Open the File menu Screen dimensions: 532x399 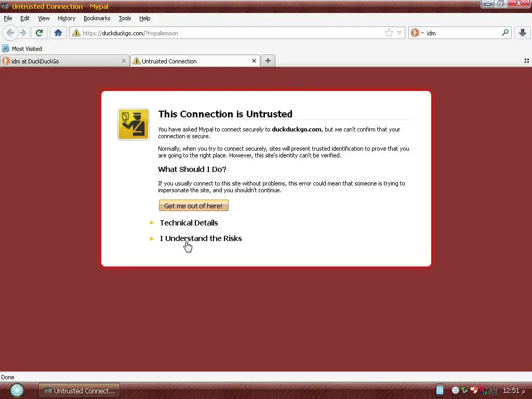tap(8, 18)
